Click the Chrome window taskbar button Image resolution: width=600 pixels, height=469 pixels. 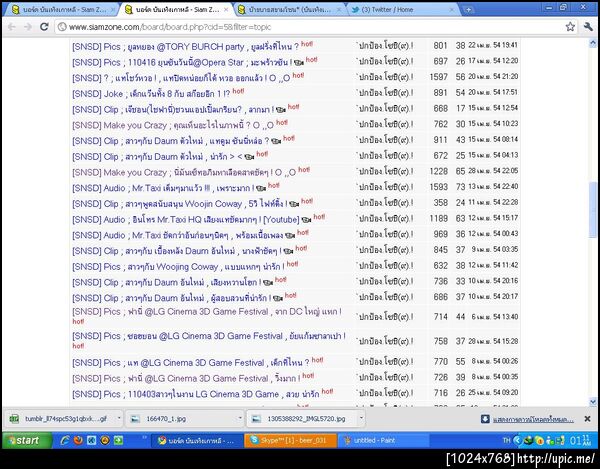pyautogui.click(x=198, y=441)
